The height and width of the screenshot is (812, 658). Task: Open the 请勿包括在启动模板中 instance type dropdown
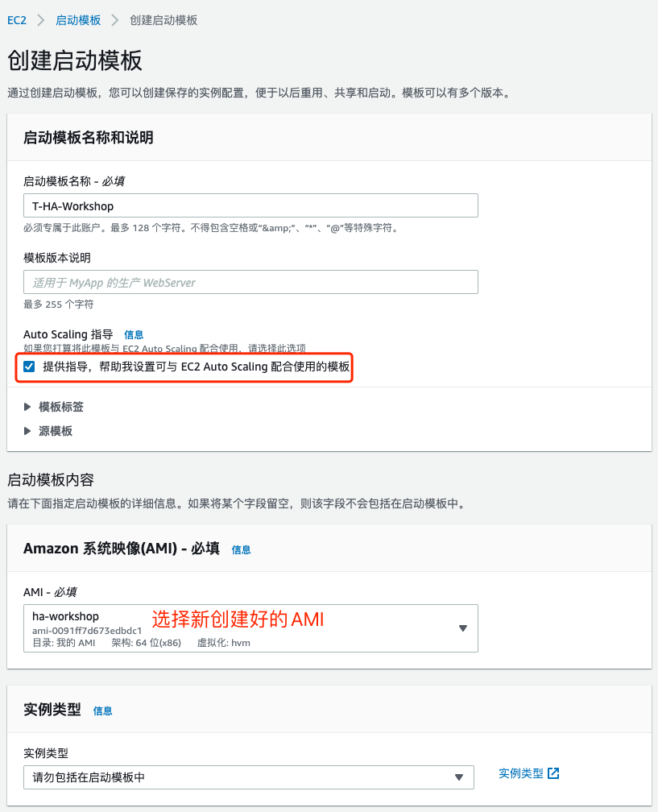coord(242,777)
